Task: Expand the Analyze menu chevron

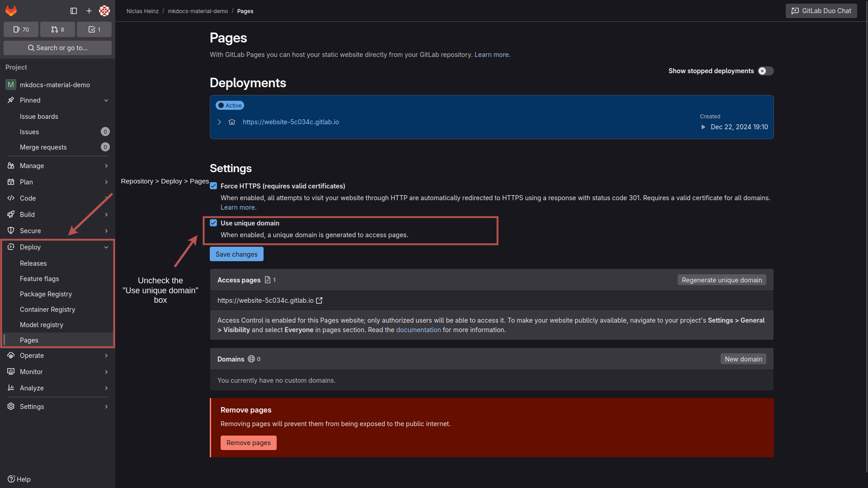Action: [106, 388]
